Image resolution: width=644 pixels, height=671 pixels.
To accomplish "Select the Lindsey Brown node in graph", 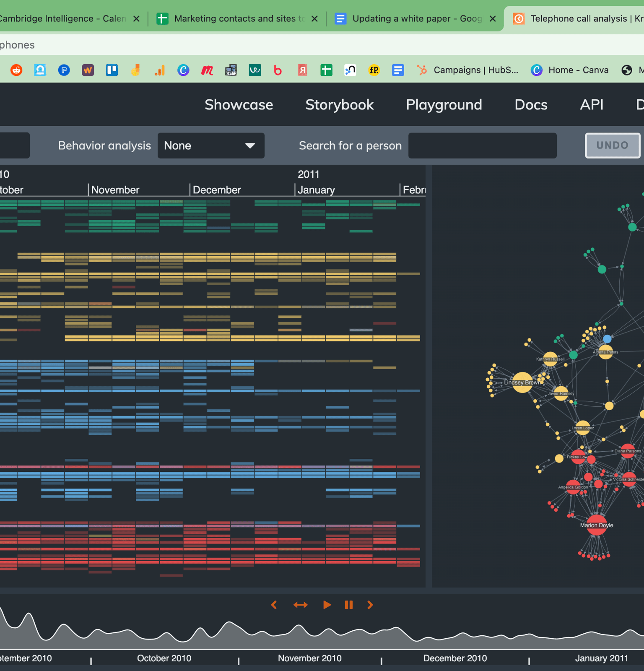I will (x=522, y=382).
